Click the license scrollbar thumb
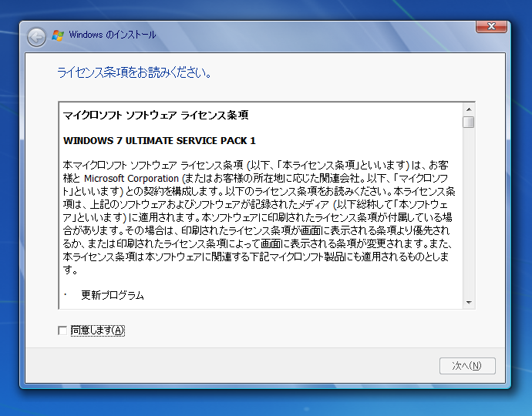Viewport: 532px width, 416px height. [469, 122]
